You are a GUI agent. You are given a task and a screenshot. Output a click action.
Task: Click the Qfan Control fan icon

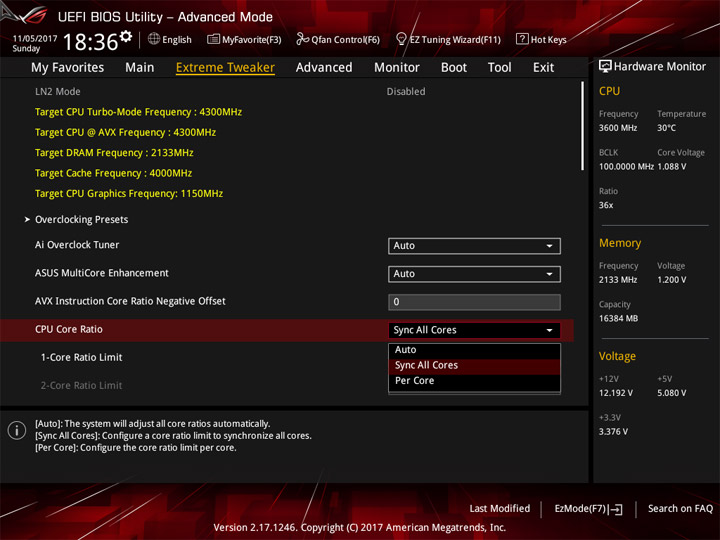point(302,39)
